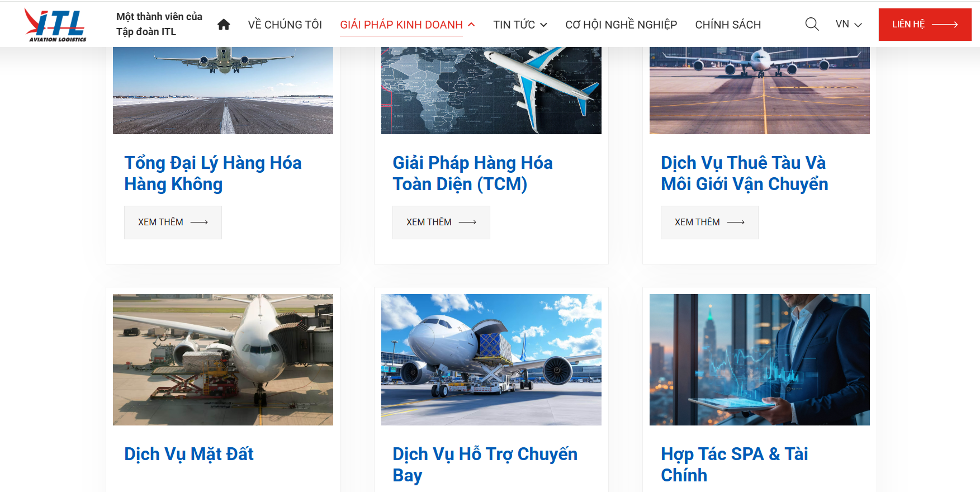Open VỀ CHÚNG TÔI menu item

pos(285,25)
